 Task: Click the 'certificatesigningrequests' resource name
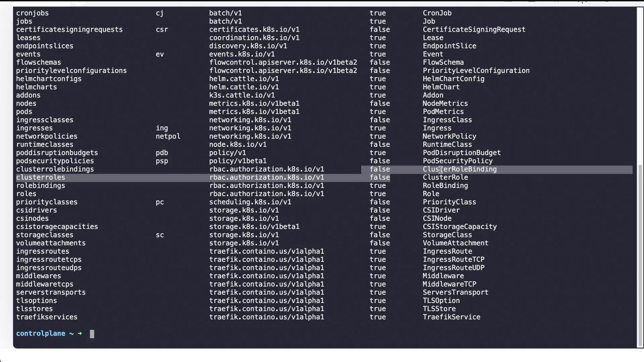pos(69,29)
